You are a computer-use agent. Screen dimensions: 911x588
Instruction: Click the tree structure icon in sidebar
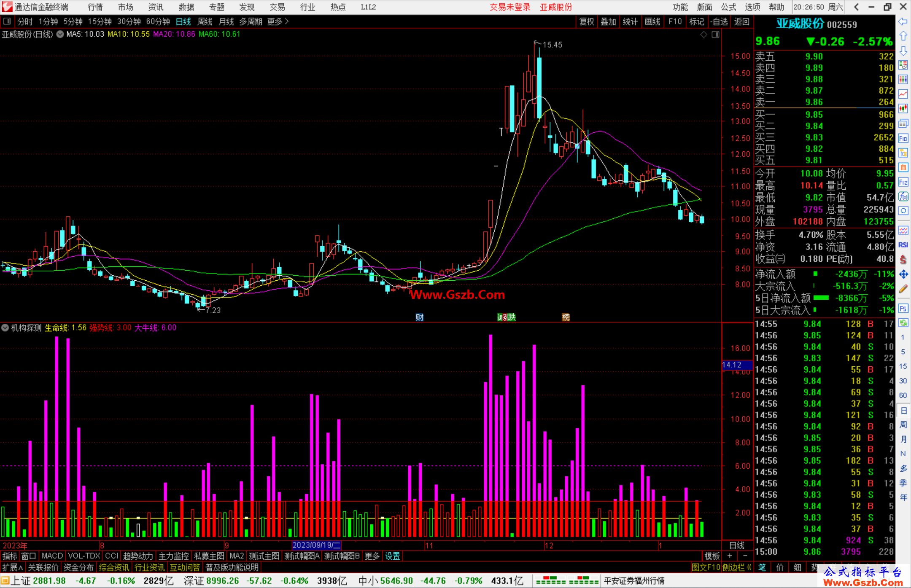tap(903, 153)
